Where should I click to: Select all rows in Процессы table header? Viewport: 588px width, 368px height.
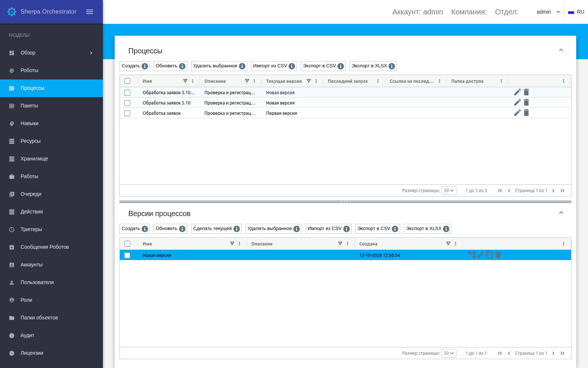coord(127,81)
